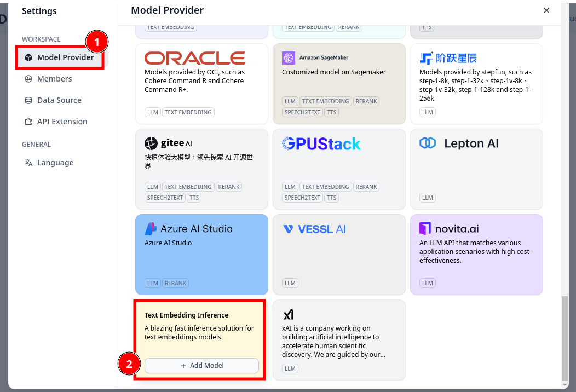Click TTS tag on Amazon SageMaker card
Image resolution: width=576 pixels, height=392 pixels.
point(331,112)
